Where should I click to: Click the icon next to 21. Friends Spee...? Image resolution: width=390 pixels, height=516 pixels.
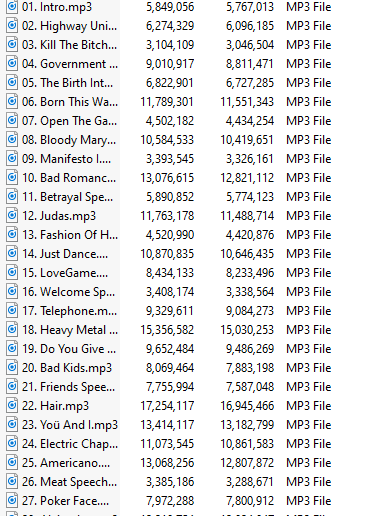(12, 386)
